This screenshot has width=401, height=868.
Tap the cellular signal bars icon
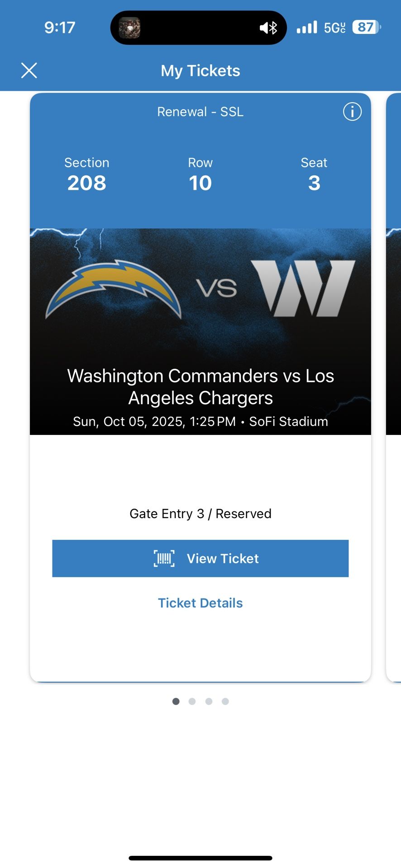click(x=307, y=28)
